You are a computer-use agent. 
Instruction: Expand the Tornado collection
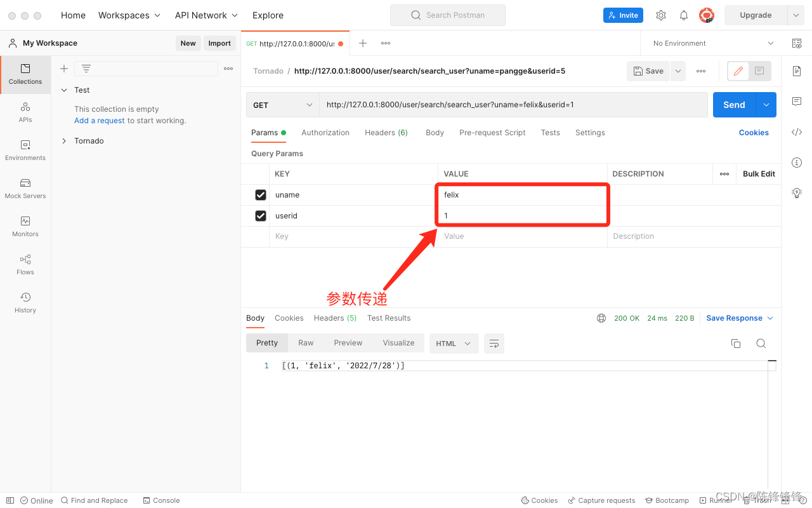(x=64, y=141)
